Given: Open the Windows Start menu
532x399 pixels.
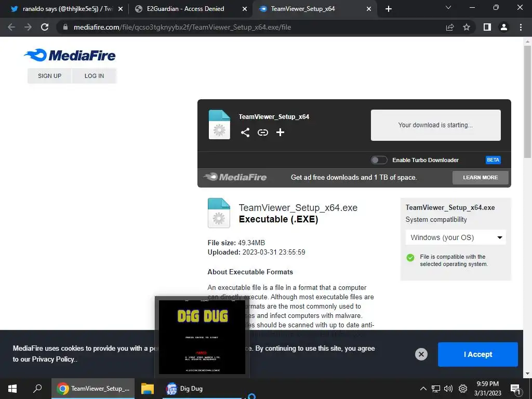Looking at the screenshot, I should (x=12, y=389).
